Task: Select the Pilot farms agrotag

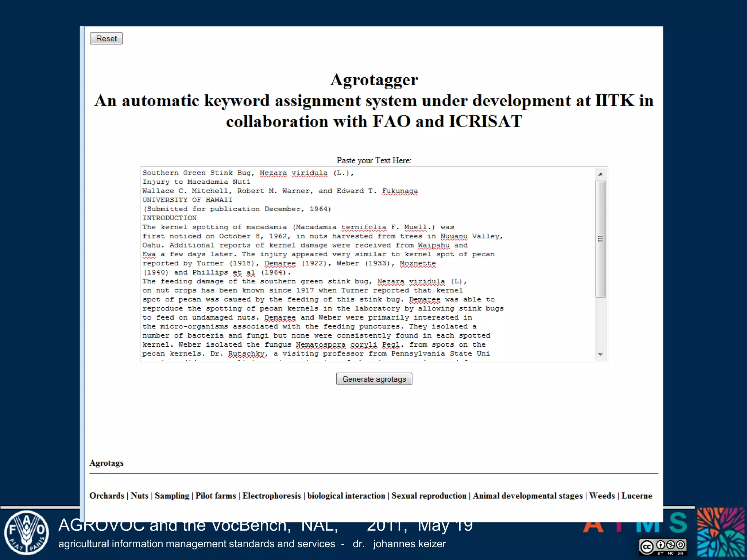Action: 216,496
